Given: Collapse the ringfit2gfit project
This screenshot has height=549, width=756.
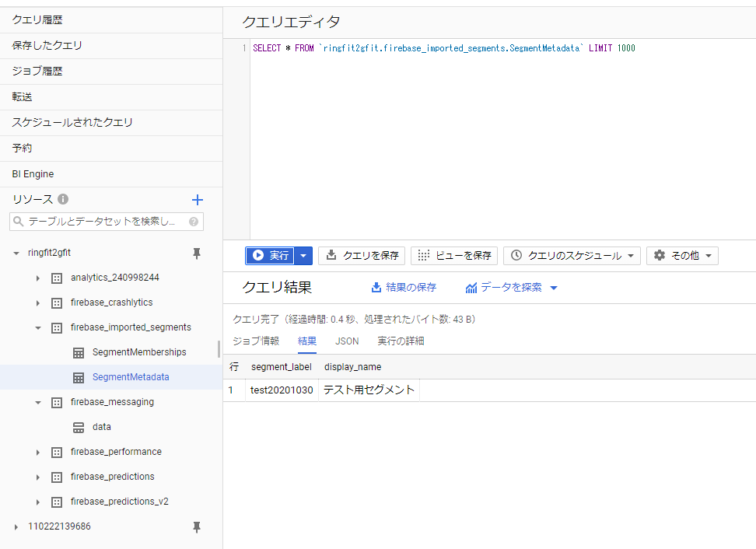Looking at the screenshot, I should pyautogui.click(x=16, y=253).
